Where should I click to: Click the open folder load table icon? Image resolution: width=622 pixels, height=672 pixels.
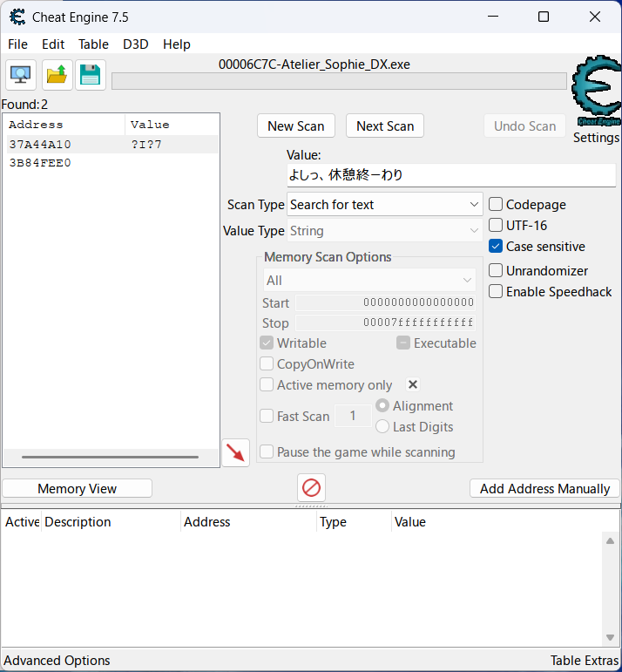click(x=57, y=75)
